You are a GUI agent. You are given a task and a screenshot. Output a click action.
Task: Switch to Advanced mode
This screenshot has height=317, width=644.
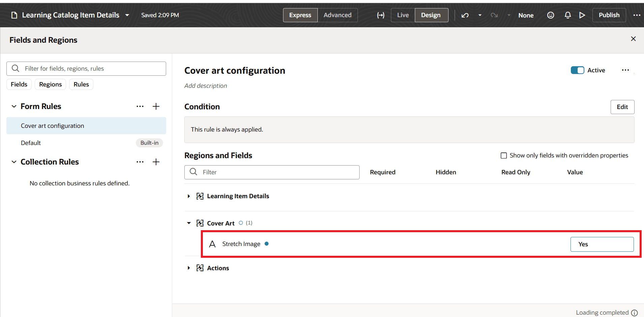pos(337,15)
